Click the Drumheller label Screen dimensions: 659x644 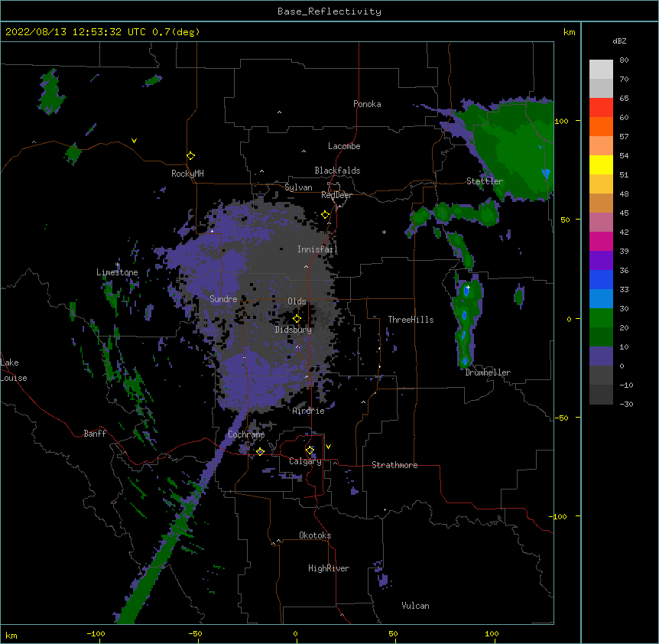tap(488, 372)
